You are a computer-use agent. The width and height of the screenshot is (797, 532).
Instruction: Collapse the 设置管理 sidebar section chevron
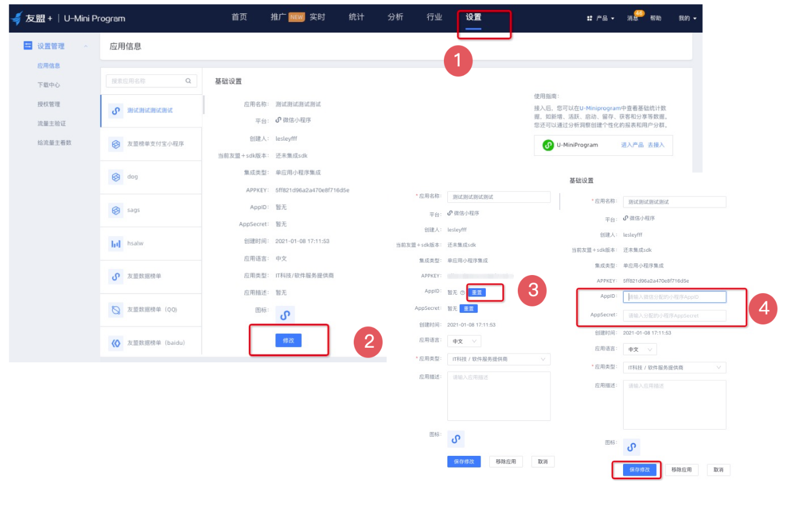(86, 46)
